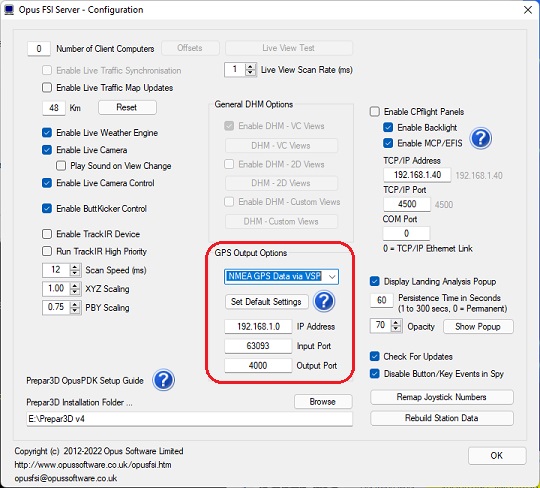Uncheck Display Landing Analysis Popup

(374, 281)
